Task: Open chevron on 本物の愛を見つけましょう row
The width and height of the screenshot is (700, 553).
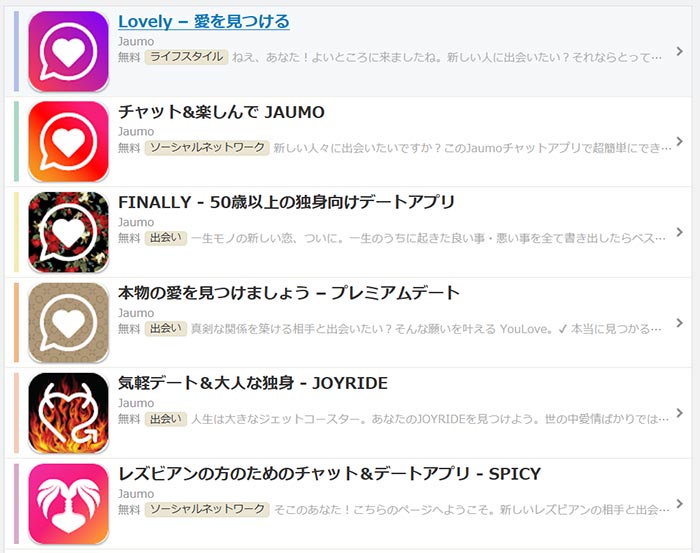Action: click(x=679, y=322)
